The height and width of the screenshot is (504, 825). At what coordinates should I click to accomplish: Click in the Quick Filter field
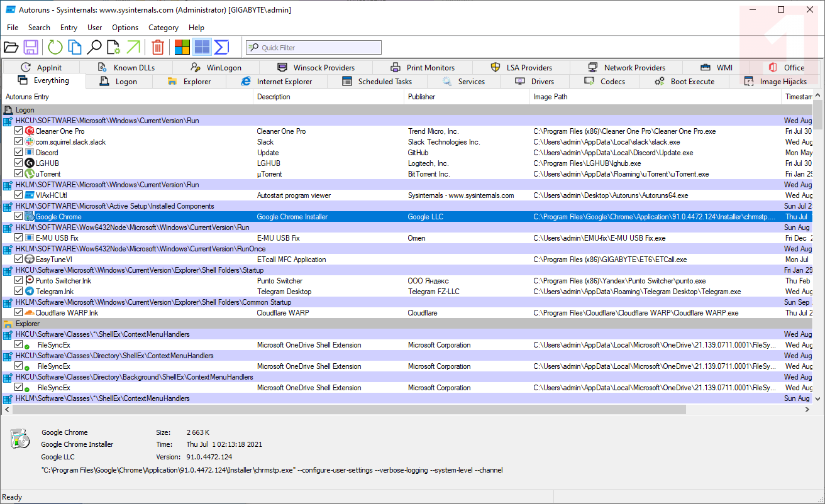[x=319, y=48]
